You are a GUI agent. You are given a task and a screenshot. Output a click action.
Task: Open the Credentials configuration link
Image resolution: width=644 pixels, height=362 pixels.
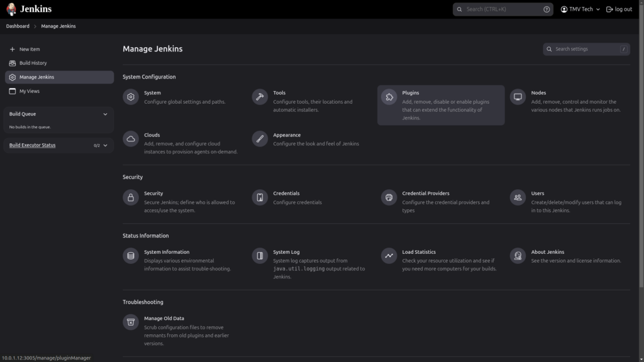pyautogui.click(x=311, y=198)
